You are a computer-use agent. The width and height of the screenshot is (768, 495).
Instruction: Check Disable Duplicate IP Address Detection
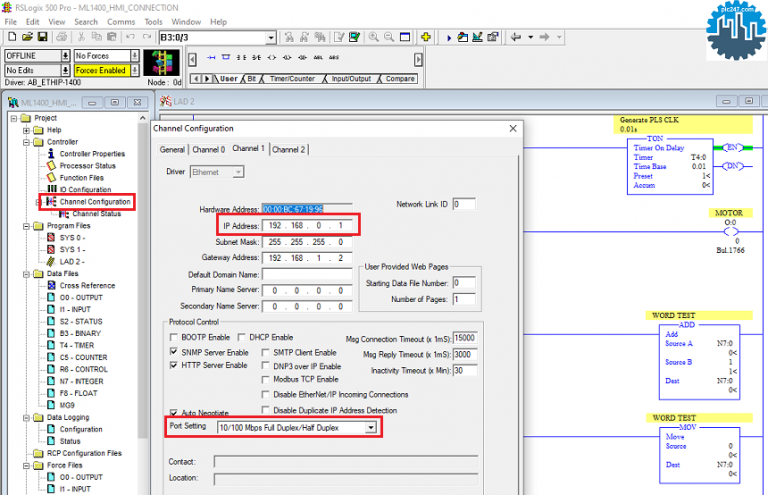tap(265, 410)
